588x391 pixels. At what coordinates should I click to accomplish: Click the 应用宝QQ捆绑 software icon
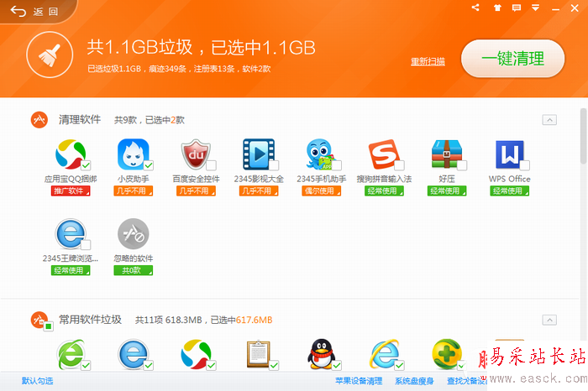(x=71, y=154)
